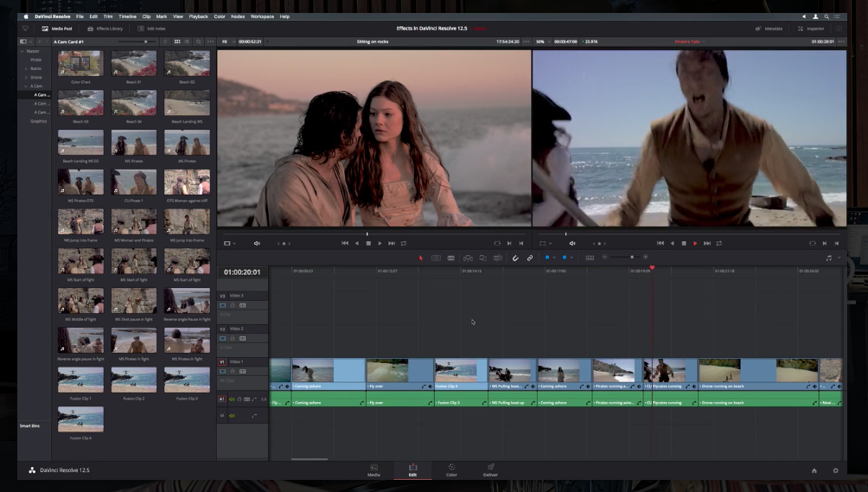Viewport: 868px width, 492px height.
Task: Open the Playback menu
Action: [x=198, y=16]
